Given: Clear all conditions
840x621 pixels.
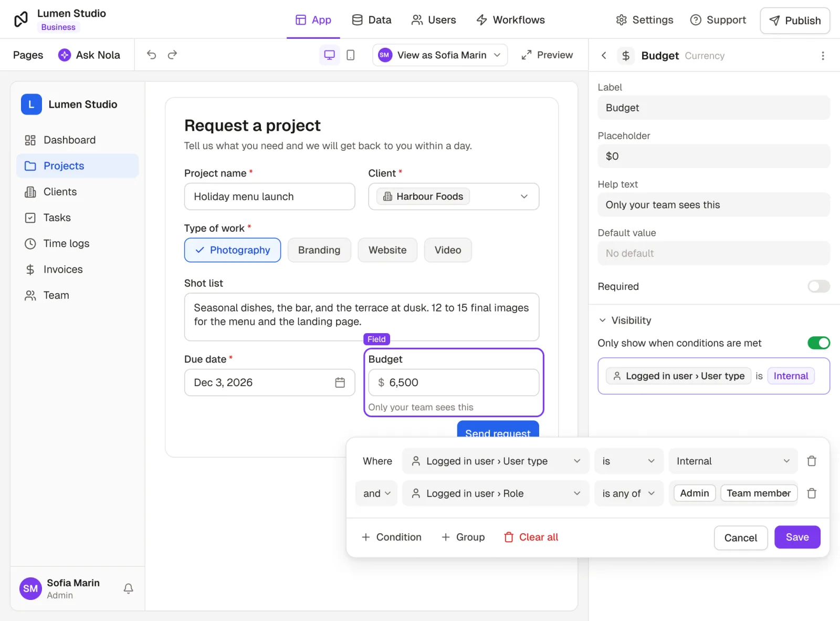Looking at the screenshot, I should point(531,537).
